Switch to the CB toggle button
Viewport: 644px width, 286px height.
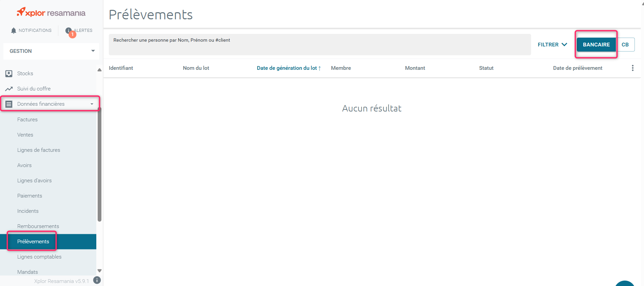pyautogui.click(x=625, y=45)
